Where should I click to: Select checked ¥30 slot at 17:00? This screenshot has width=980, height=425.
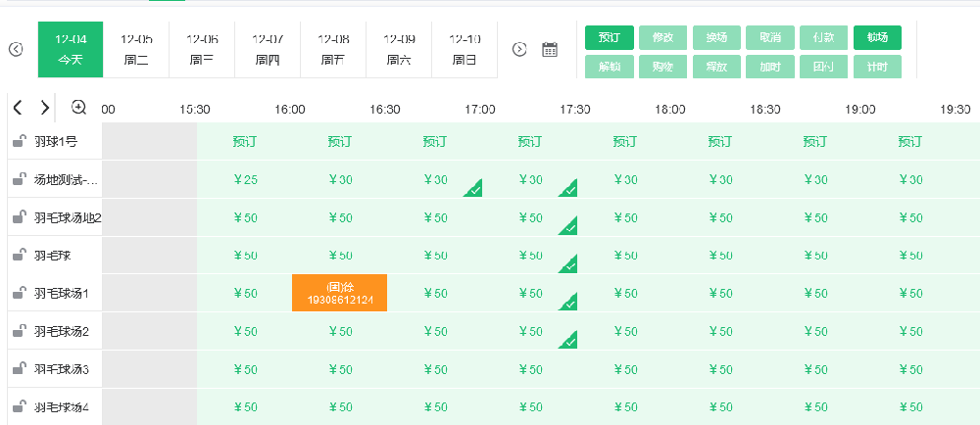click(x=530, y=180)
